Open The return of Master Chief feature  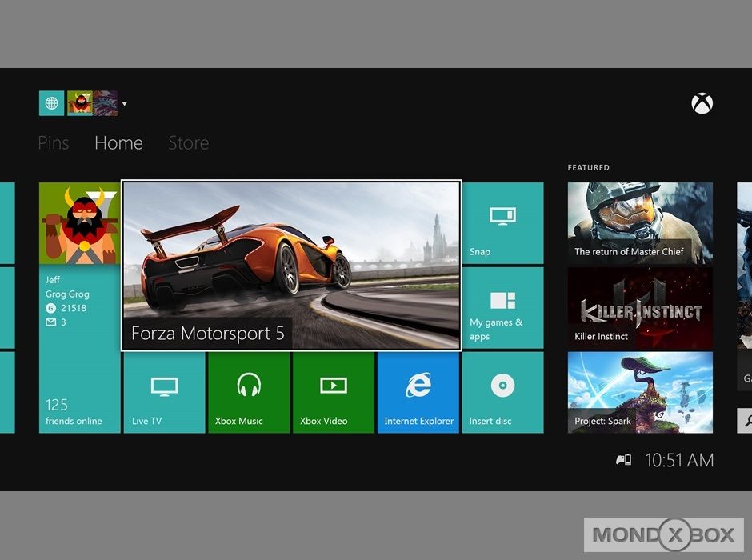[640, 223]
